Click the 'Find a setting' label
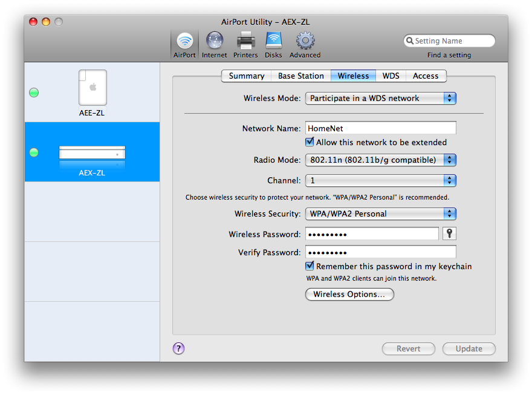532x395 pixels. 449,55
